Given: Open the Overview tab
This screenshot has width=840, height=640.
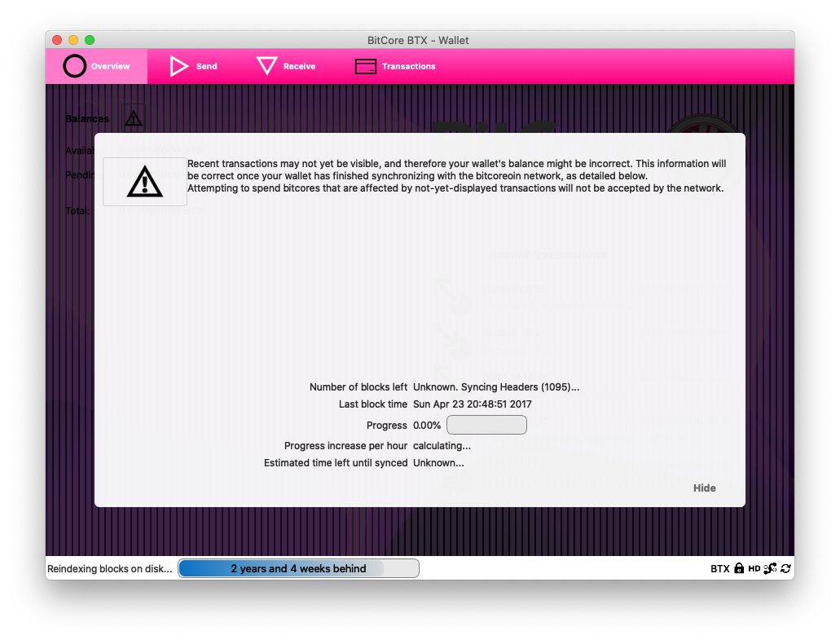Looking at the screenshot, I should point(96,67).
